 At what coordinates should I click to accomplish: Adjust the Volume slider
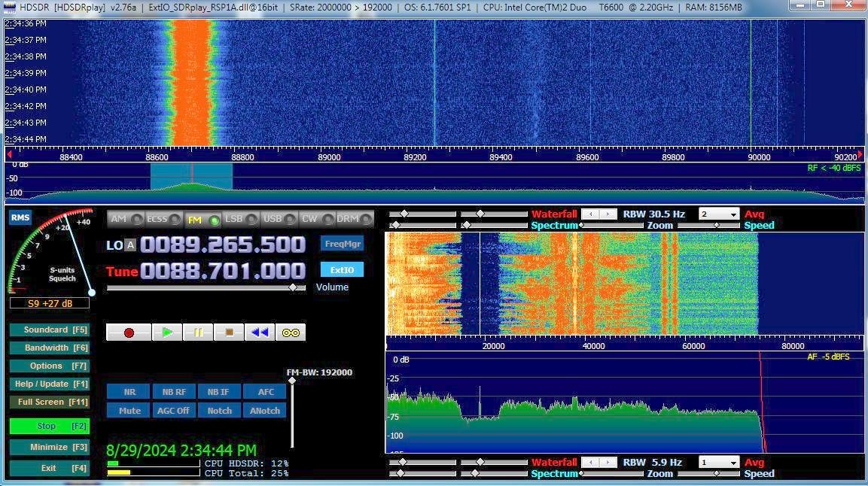pos(206,287)
